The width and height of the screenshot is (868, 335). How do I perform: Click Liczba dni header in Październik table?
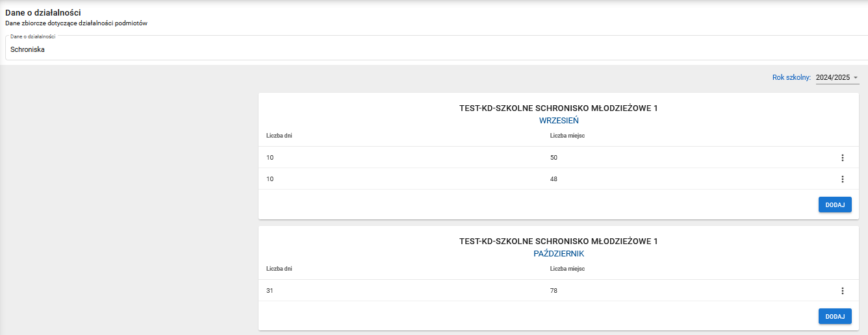(x=279, y=269)
